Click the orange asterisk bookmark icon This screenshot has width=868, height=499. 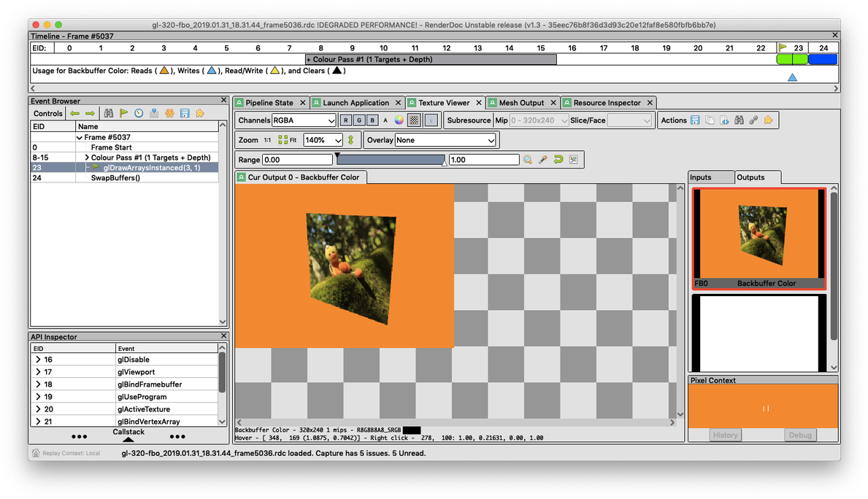[x=169, y=113]
